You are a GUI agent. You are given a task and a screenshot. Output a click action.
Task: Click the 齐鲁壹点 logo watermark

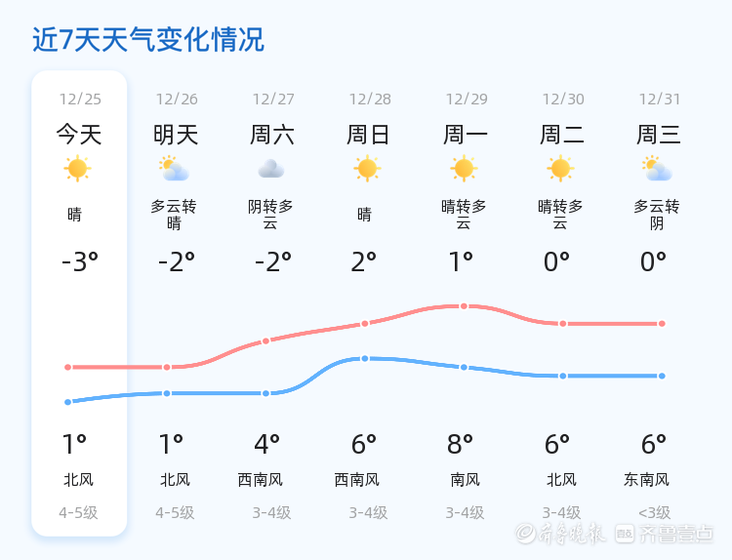pyautogui.click(x=675, y=533)
